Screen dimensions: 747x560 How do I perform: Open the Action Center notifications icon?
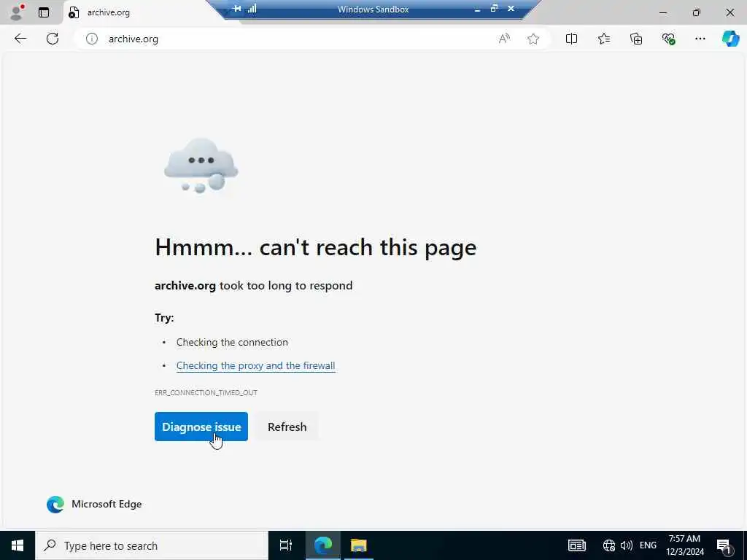click(x=724, y=545)
